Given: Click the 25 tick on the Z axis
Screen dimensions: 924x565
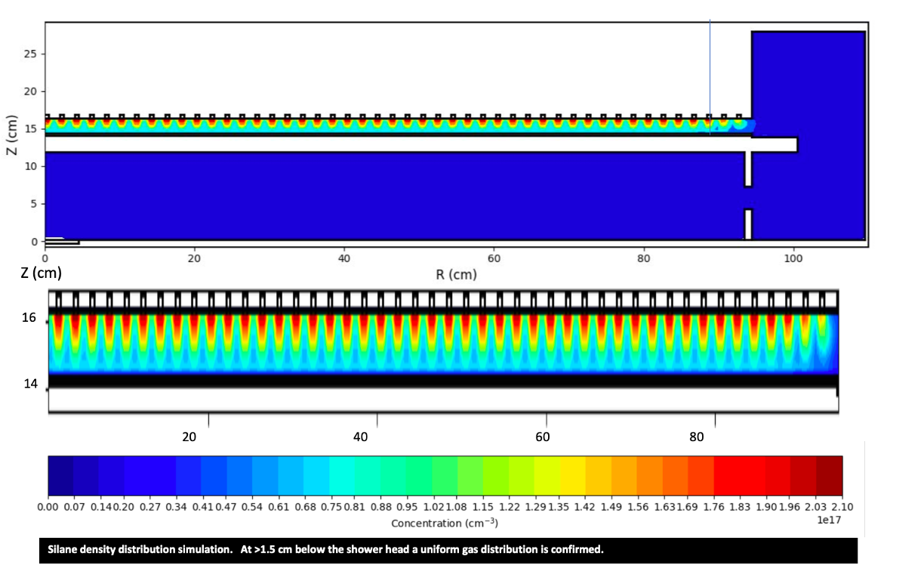Looking at the screenshot, I should (33, 54).
